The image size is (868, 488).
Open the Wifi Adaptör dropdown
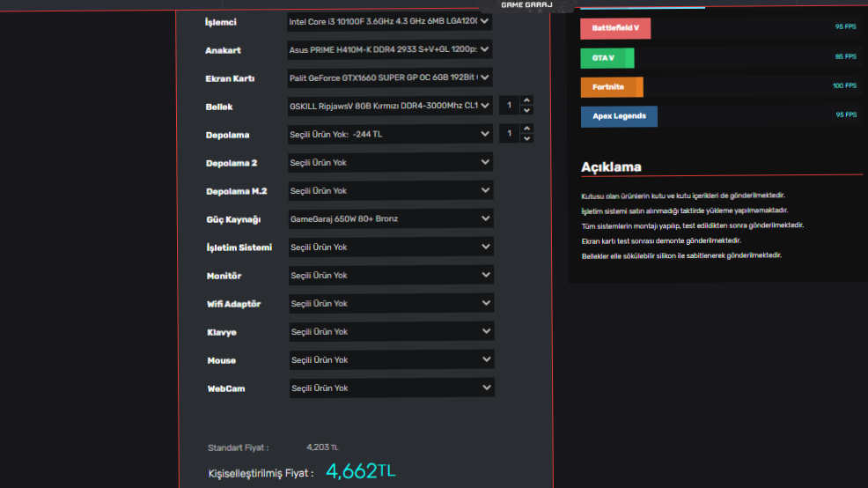click(392, 304)
